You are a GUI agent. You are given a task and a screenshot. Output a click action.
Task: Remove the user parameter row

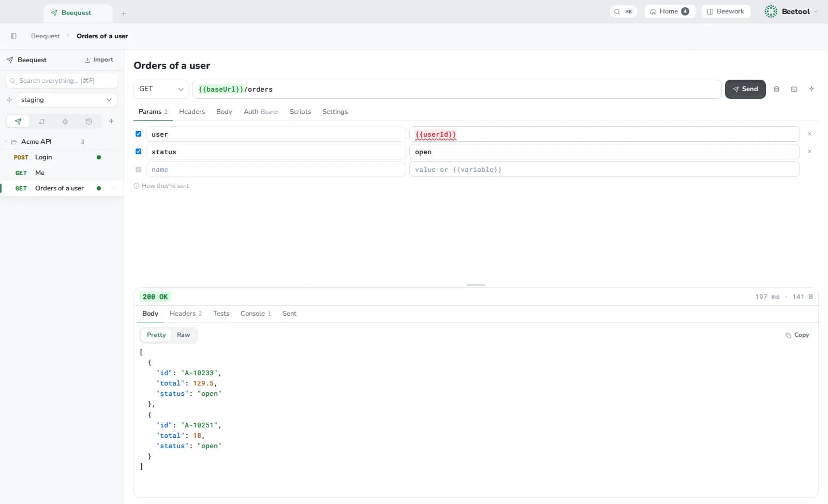pyautogui.click(x=809, y=134)
